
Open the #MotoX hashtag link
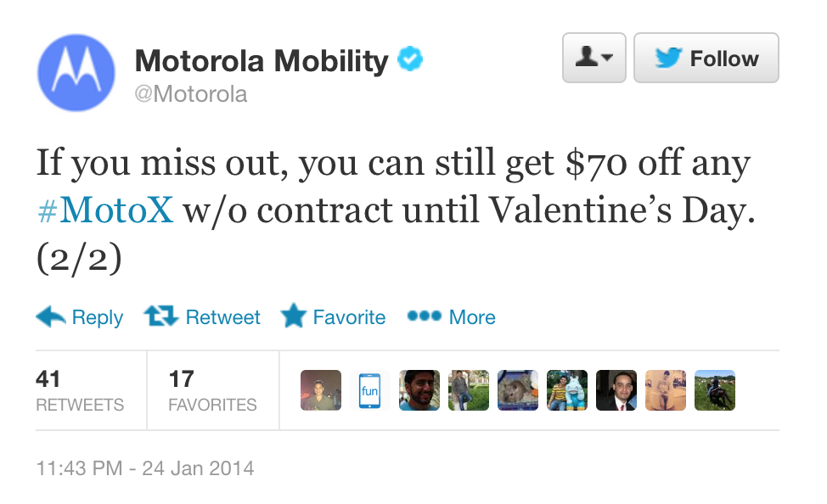pyautogui.click(x=105, y=210)
